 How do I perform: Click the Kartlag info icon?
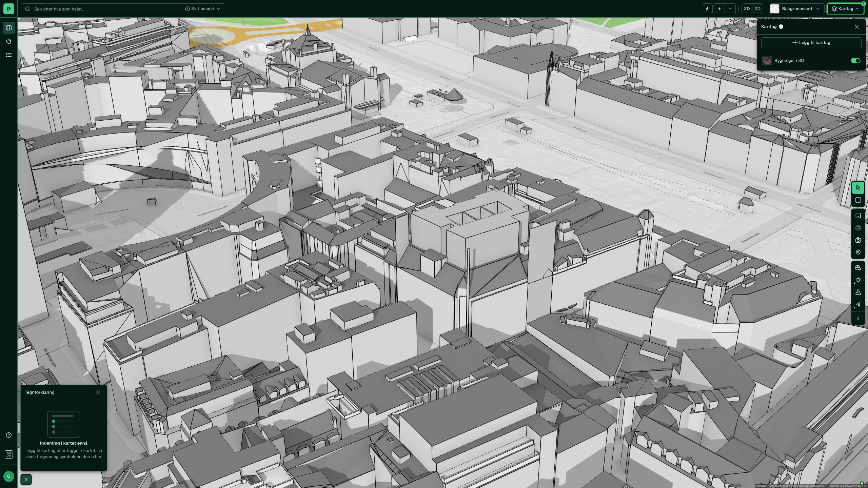[781, 27]
